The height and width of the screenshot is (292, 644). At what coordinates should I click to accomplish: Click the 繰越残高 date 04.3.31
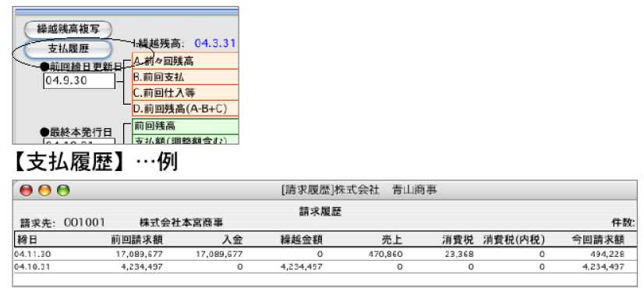pos(215,43)
